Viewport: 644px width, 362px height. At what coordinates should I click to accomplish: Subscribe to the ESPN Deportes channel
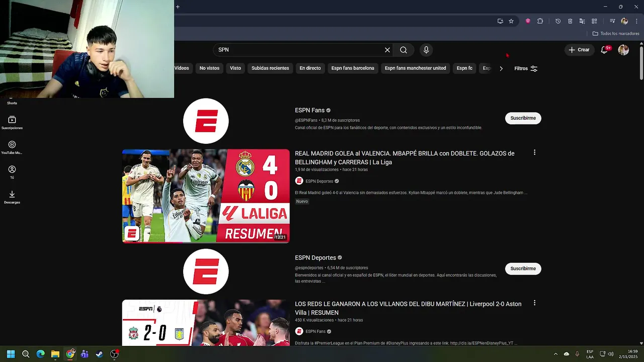(523, 268)
